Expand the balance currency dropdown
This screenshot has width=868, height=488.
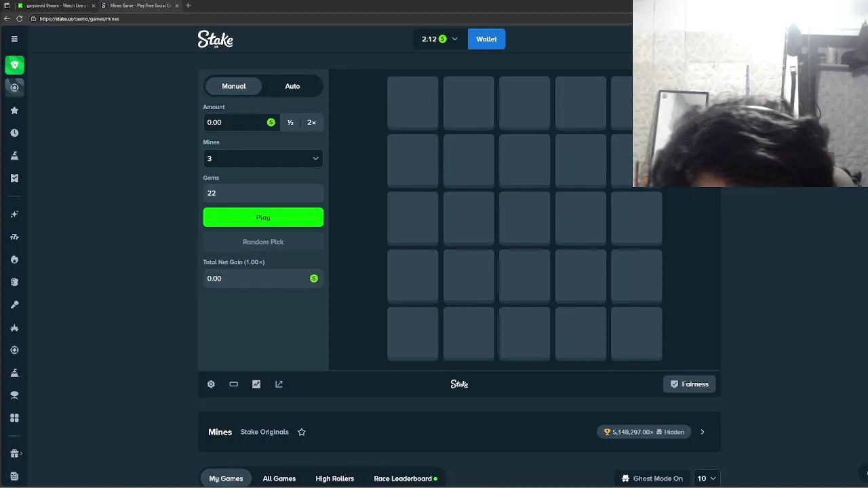click(x=439, y=39)
